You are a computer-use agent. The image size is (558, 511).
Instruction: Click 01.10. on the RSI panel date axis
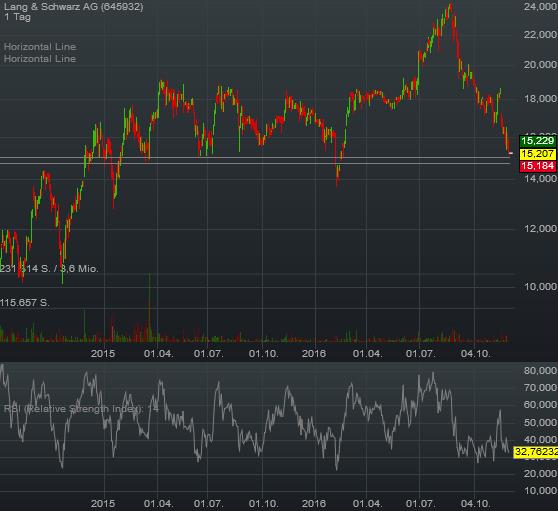pos(264,504)
